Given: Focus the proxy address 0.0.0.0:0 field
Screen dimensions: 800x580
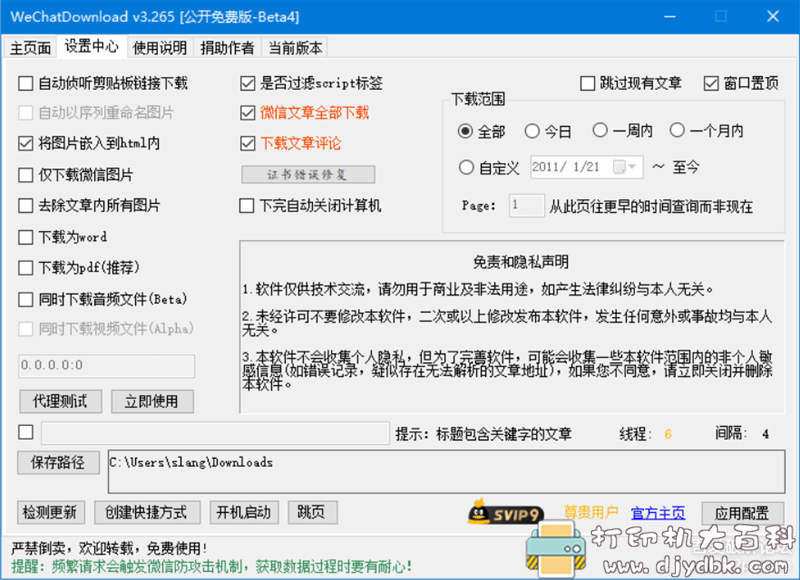Looking at the screenshot, I should click(107, 366).
